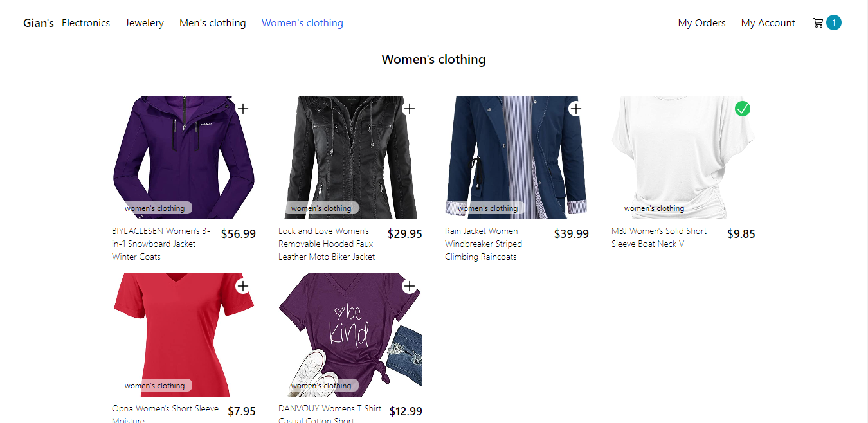Remove the MBJ white top using the green checkmark
This screenshot has width=868, height=423.
743,109
